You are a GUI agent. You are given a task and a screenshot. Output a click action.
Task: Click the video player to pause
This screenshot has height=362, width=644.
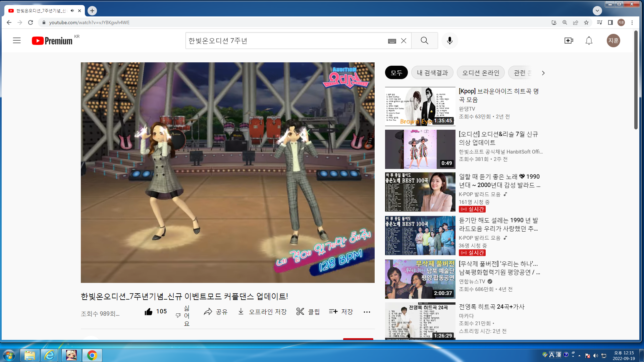pyautogui.click(x=227, y=172)
